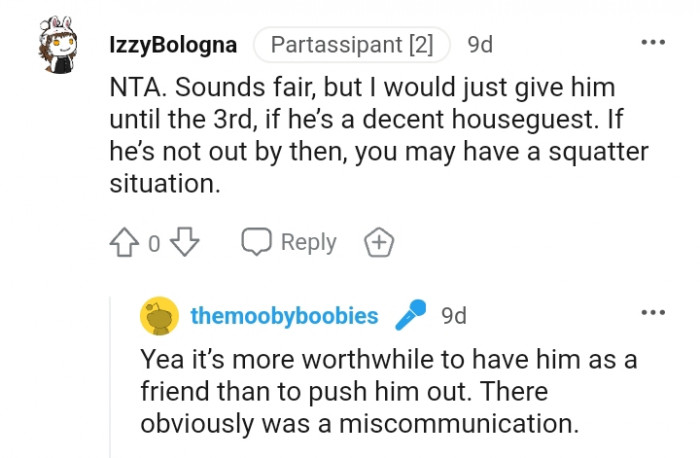Upvote IzzyBologna's comment

tap(124, 243)
